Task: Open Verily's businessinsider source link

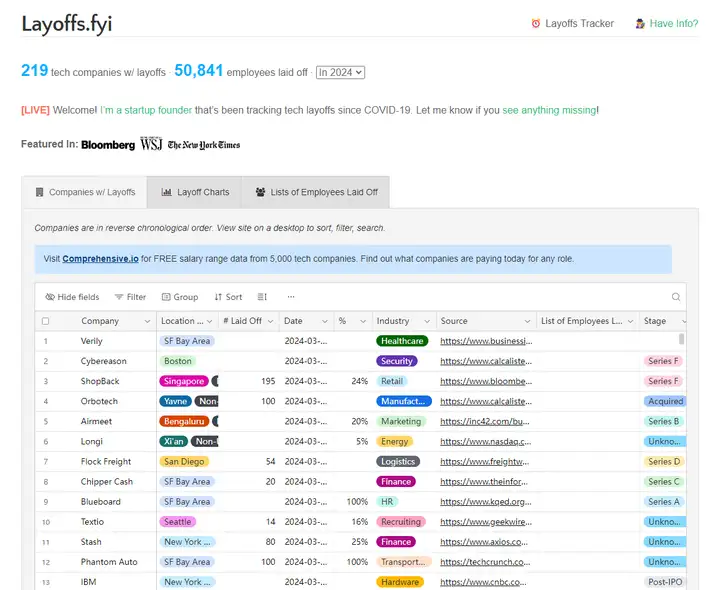Action: pos(486,341)
